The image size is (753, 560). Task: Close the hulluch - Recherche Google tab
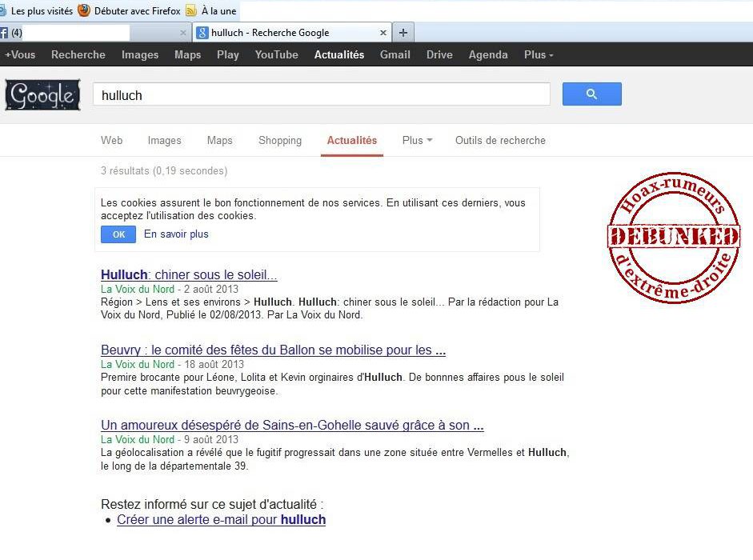[383, 33]
